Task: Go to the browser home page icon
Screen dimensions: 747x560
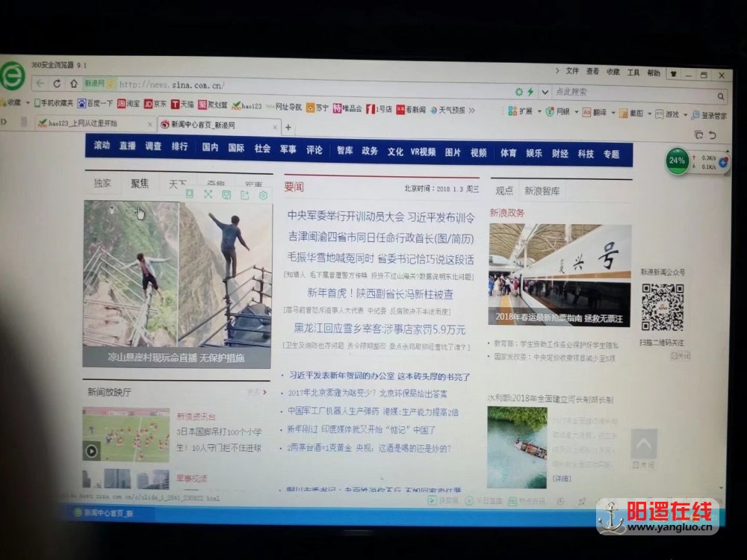Action: point(73,84)
